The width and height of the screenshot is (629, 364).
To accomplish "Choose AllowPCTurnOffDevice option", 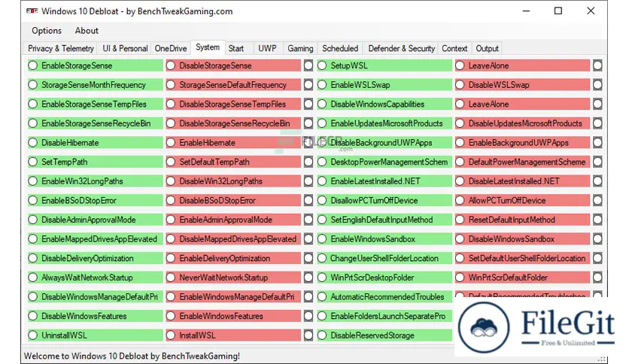I will pos(522,200).
